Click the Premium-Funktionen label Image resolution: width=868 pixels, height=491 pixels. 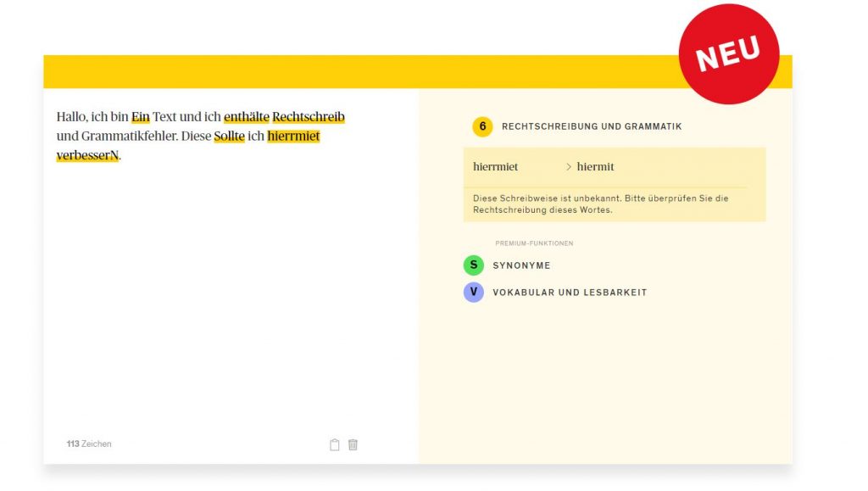(x=534, y=243)
